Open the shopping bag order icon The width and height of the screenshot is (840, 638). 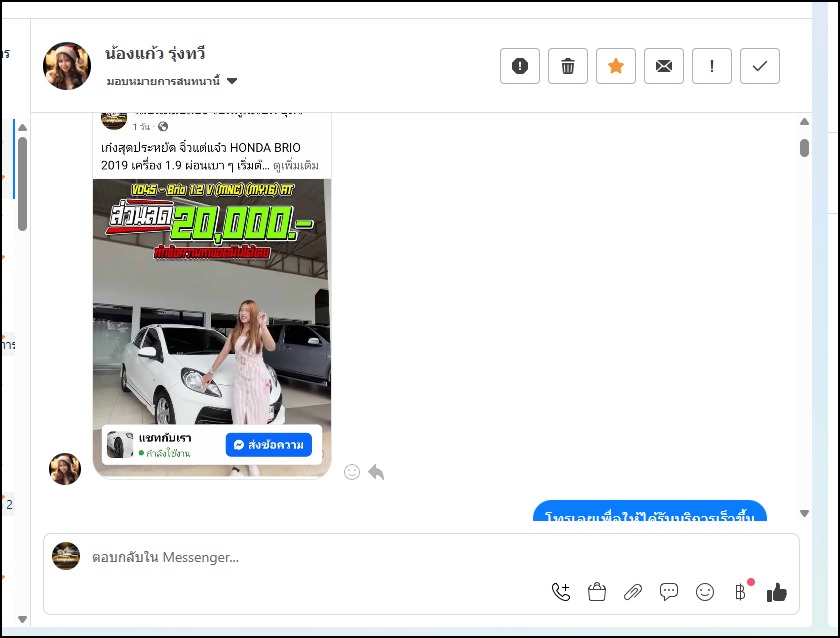pos(597,592)
